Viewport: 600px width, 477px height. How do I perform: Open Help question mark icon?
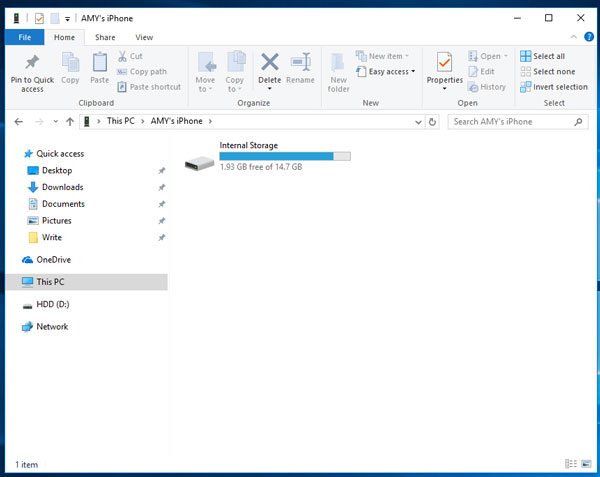[x=589, y=37]
